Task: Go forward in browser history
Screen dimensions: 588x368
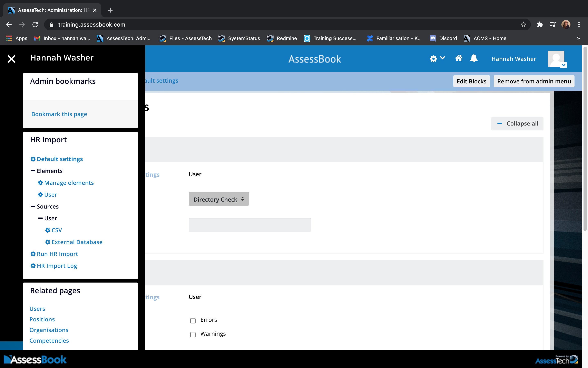Action: 22,25
